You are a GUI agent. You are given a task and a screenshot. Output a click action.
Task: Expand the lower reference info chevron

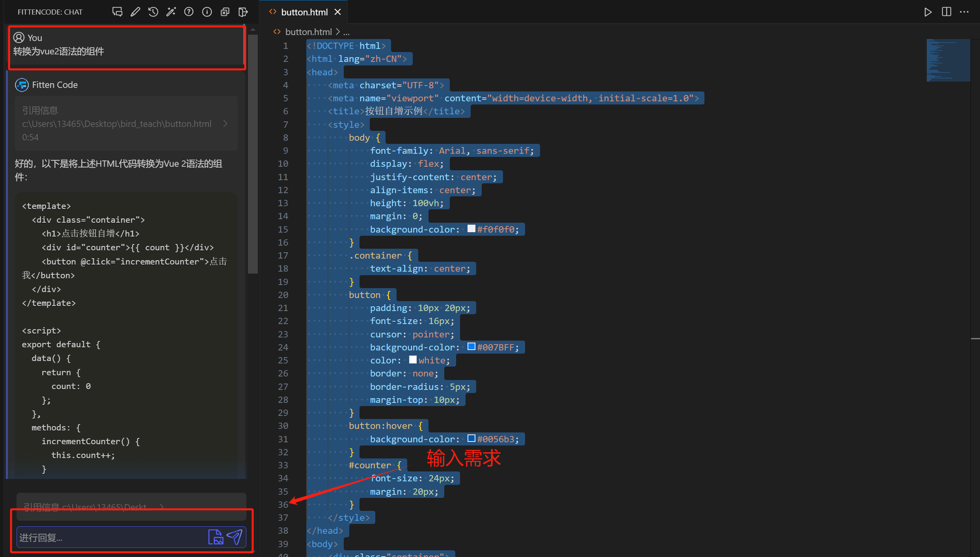[161, 507]
